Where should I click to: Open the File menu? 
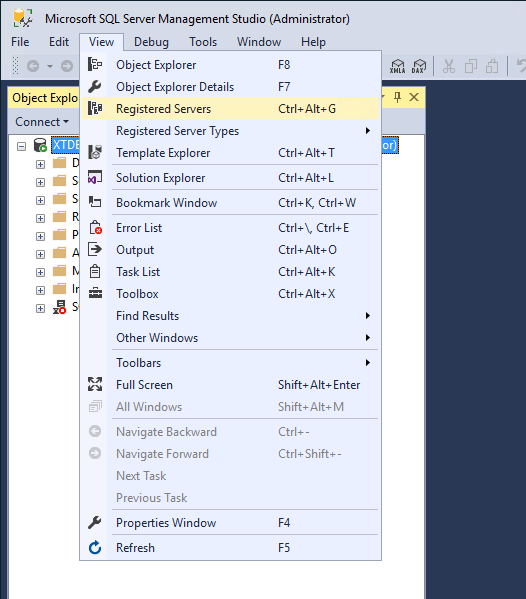pyautogui.click(x=20, y=42)
